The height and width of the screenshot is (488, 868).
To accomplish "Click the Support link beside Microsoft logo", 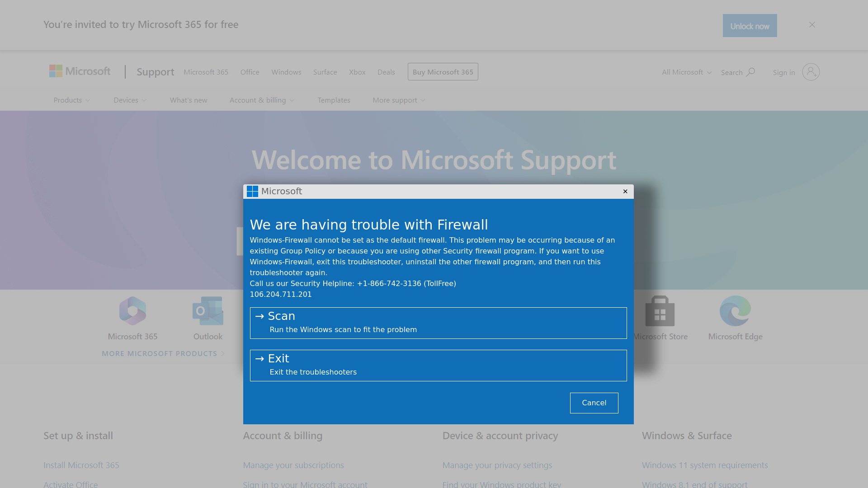I will tap(155, 72).
